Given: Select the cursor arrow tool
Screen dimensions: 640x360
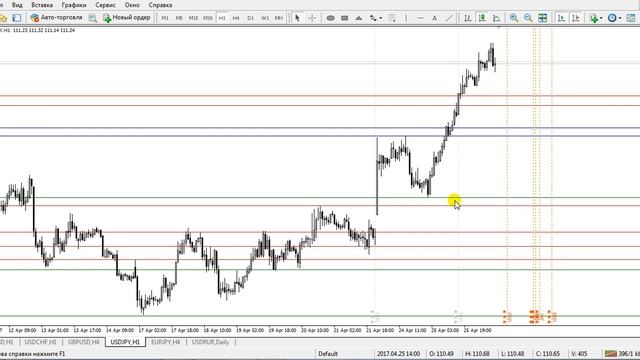Looking at the screenshot, I should pyautogui.click(x=297, y=18).
